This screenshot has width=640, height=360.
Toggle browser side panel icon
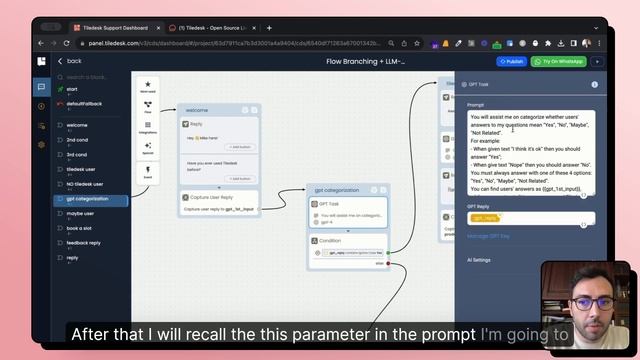click(574, 43)
